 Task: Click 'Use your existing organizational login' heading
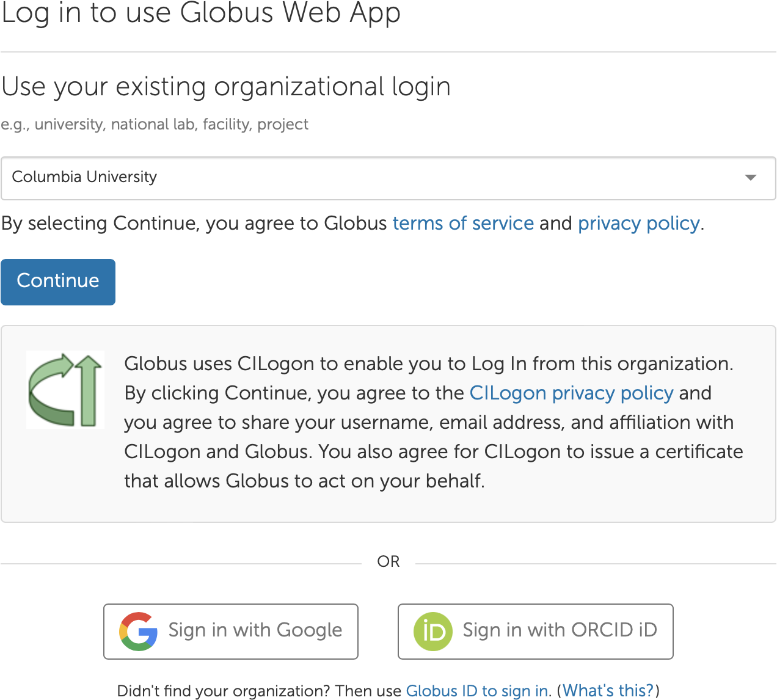[226, 87]
